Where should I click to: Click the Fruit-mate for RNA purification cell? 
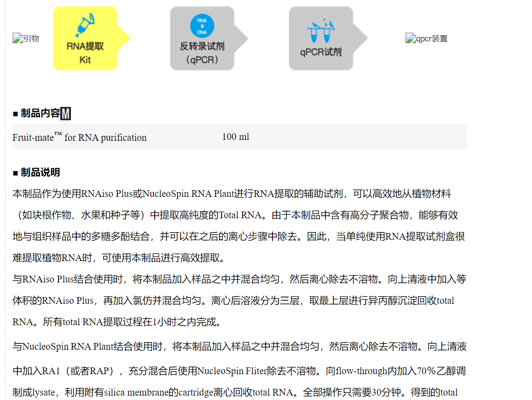(x=79, y=138)
